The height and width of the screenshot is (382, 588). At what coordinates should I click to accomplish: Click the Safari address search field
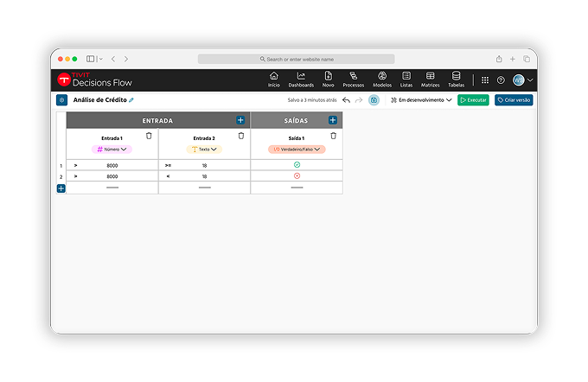click(296, 59)
